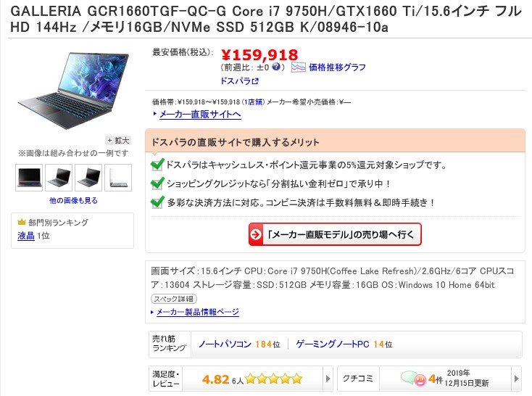The height and width of the screenshot is (396, 532).
Task: Click the five-star rating icons
Action: [x=273, y=379]
